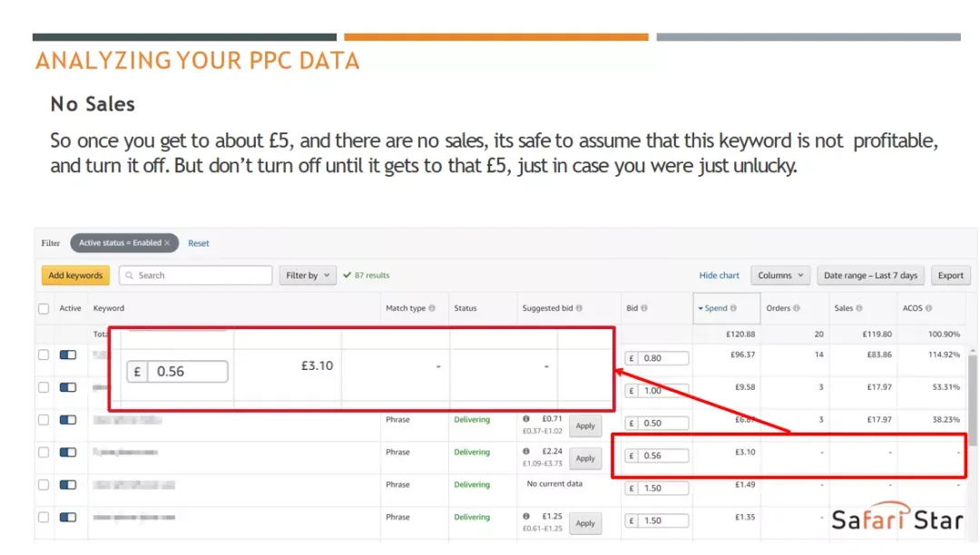Click the Reset filter link

tap(198, 243)
